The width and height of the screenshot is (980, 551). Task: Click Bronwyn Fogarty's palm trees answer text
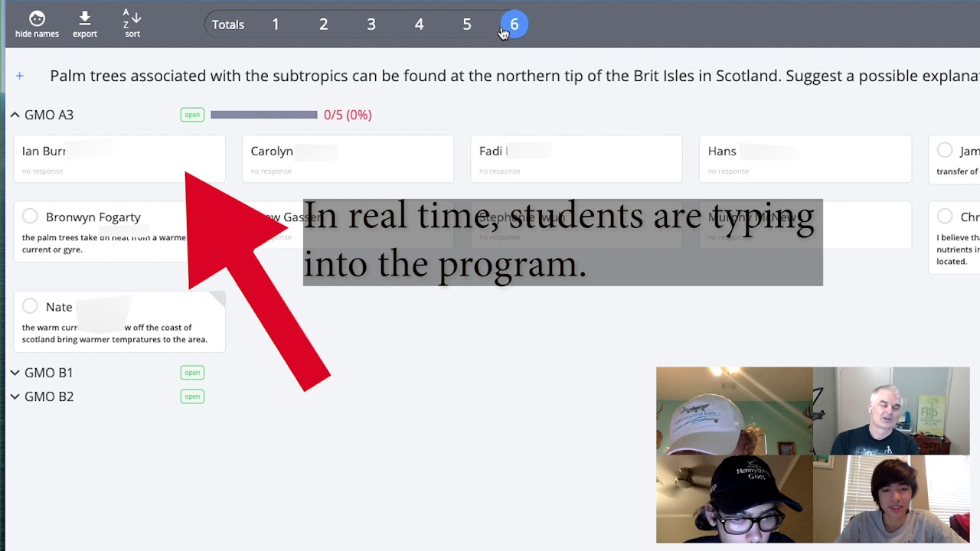tap(104, 243)
